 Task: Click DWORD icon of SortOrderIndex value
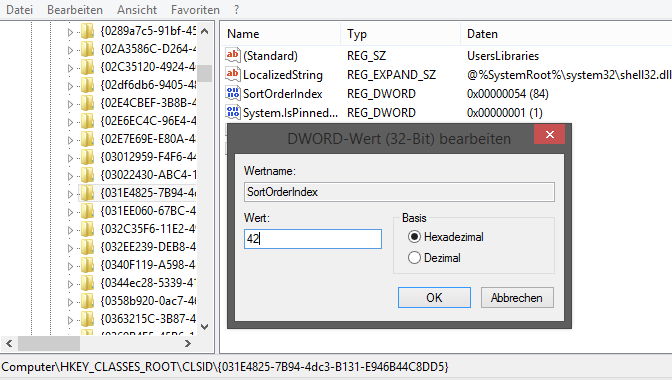coord(233,93)
